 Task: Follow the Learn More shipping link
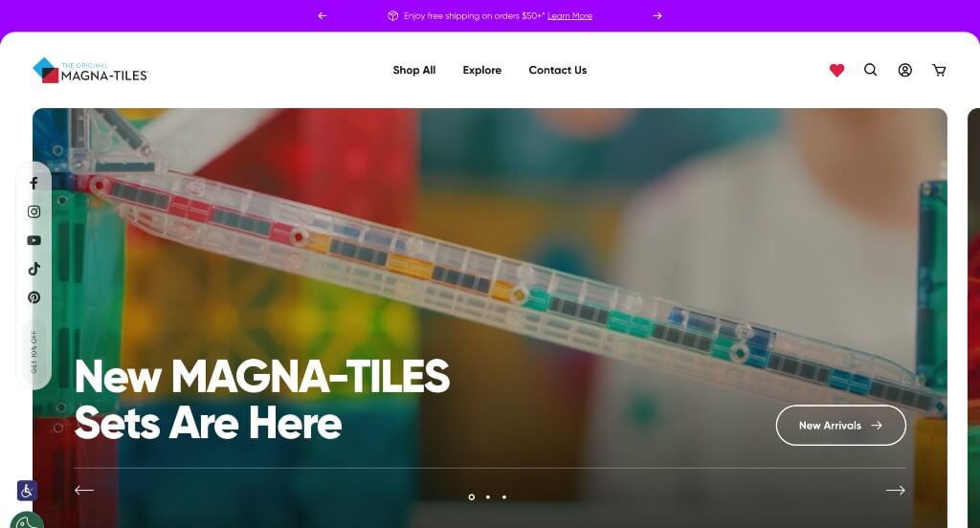coord(569,16)
